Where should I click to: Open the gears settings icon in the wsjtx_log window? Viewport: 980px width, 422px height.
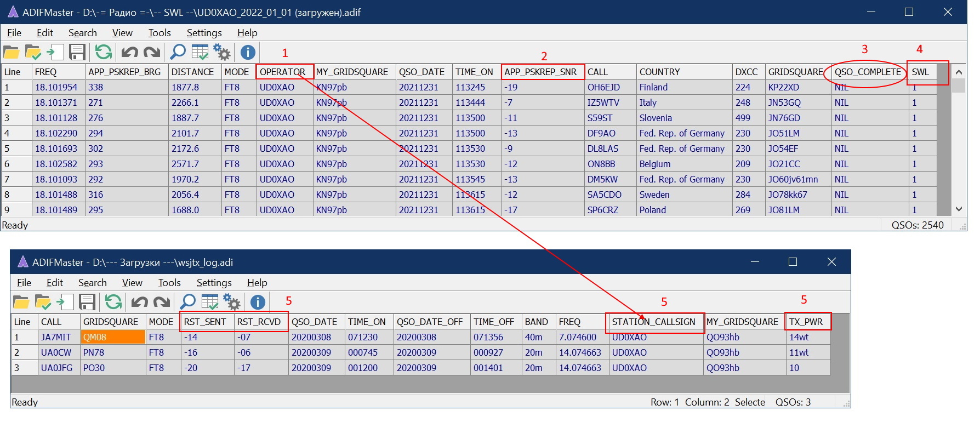232,302
